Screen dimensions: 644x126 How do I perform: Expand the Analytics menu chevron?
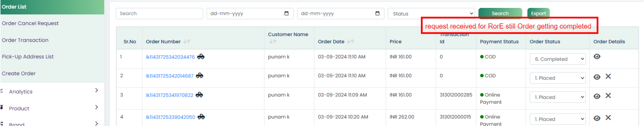97,90
